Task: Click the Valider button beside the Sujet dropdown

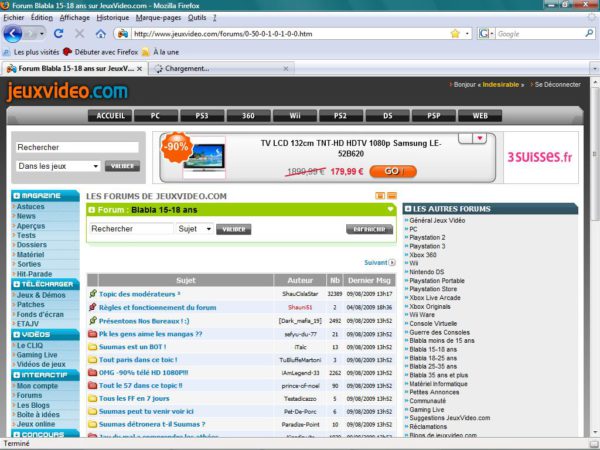Action: pyautogui.click(x=233, y=229)
